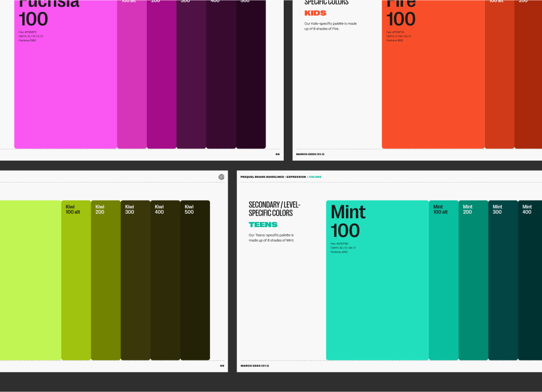
Task: Select the Kiwi 200 swatch
Action: tap(106, 281)
